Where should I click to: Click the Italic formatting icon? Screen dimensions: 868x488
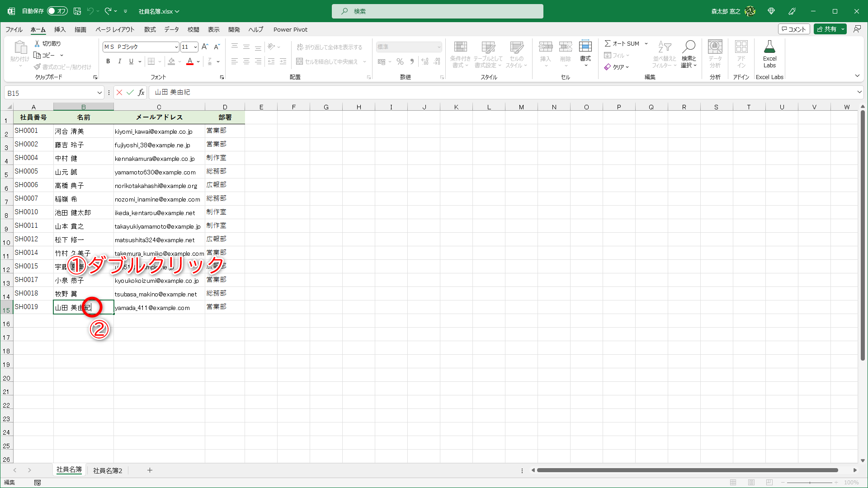click(119, 61)
